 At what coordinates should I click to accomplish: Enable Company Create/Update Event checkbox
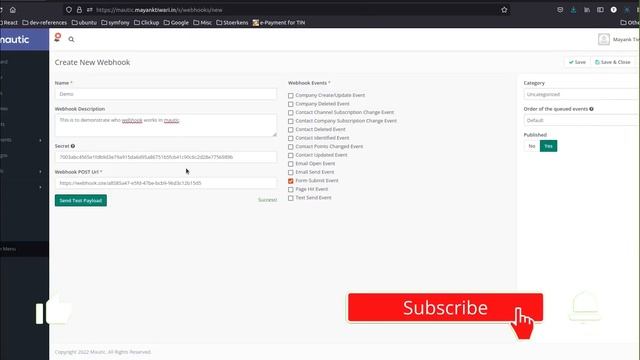click(x=291, y=96)
